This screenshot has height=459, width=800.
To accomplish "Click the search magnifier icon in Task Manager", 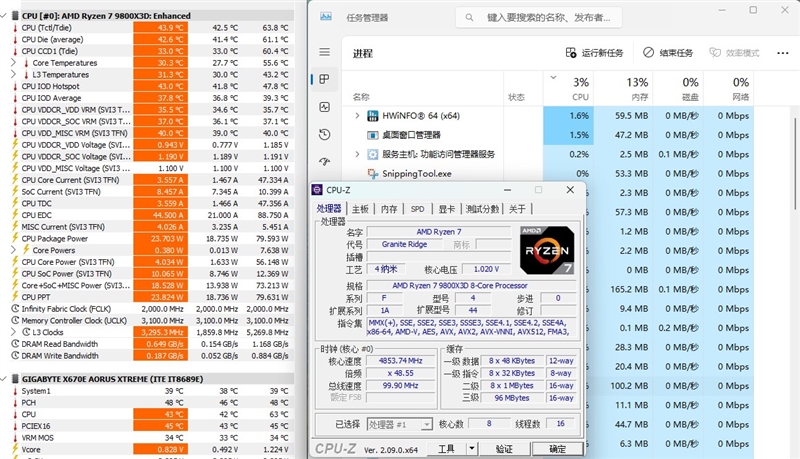I will pos(469,18).
